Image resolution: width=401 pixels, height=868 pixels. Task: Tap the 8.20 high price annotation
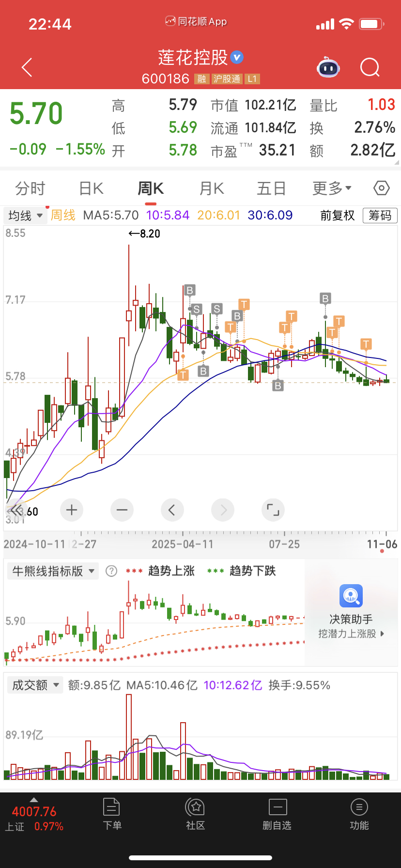point(144,233)
